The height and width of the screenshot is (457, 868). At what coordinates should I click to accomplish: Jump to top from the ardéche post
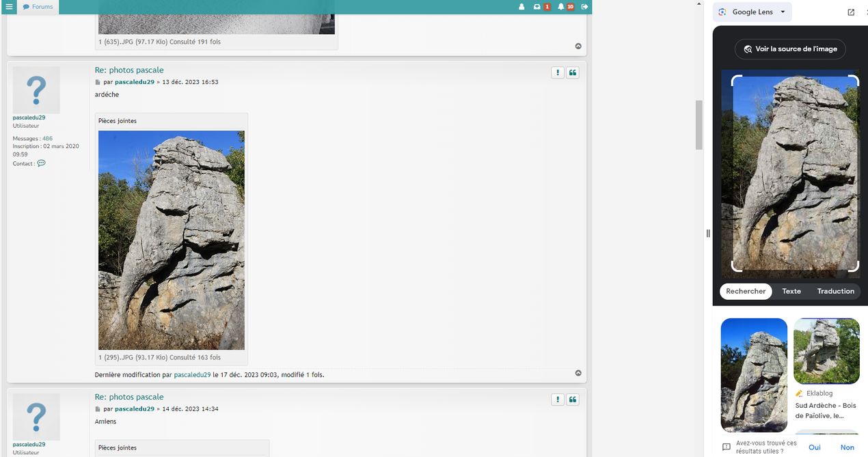tap(578, 373)
